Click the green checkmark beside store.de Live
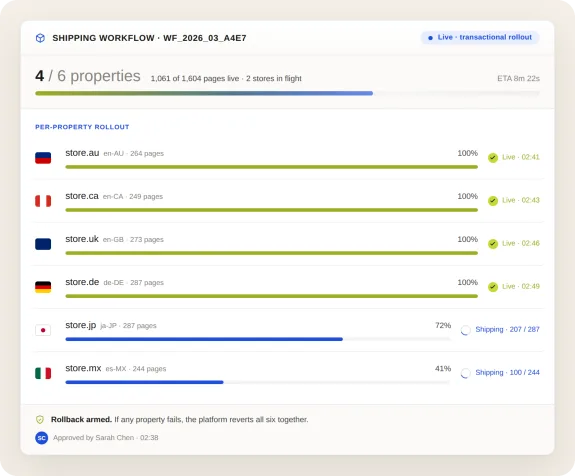The image size is (575, 476). tap(492, 287)
